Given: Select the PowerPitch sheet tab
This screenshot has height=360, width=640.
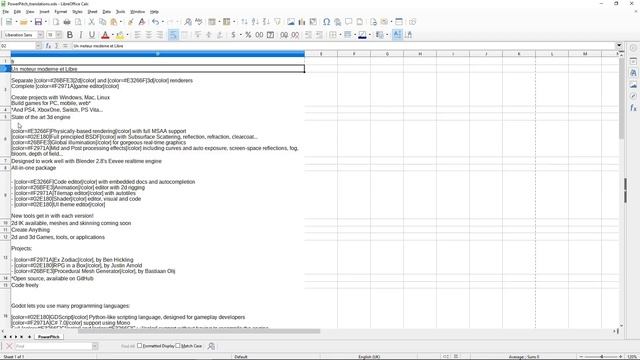Looking at the screenshot, I should (49, 337).
